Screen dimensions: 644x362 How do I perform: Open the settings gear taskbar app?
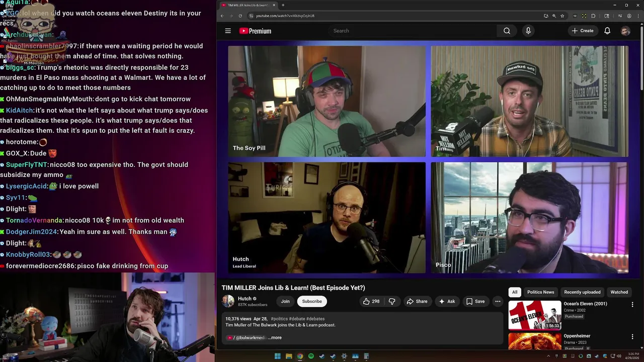pos(344,356)
